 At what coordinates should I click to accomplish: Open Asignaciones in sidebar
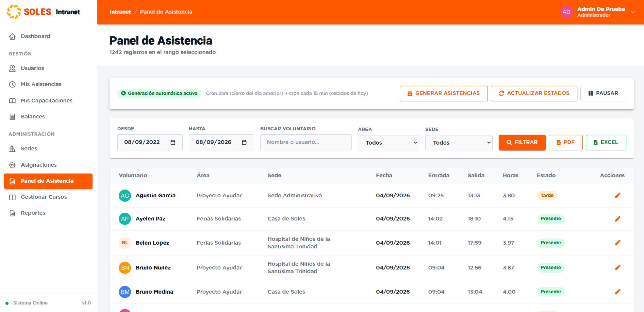click(x=48, y=165)
